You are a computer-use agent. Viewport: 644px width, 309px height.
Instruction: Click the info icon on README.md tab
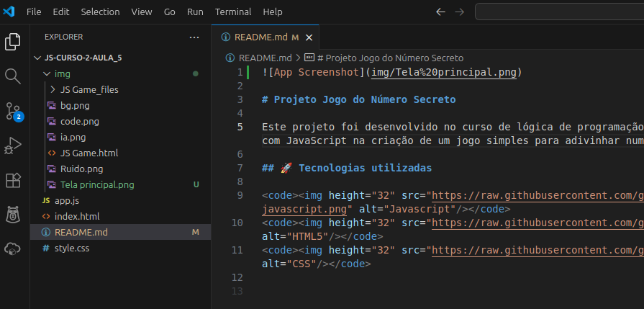[x=225, y=37]
